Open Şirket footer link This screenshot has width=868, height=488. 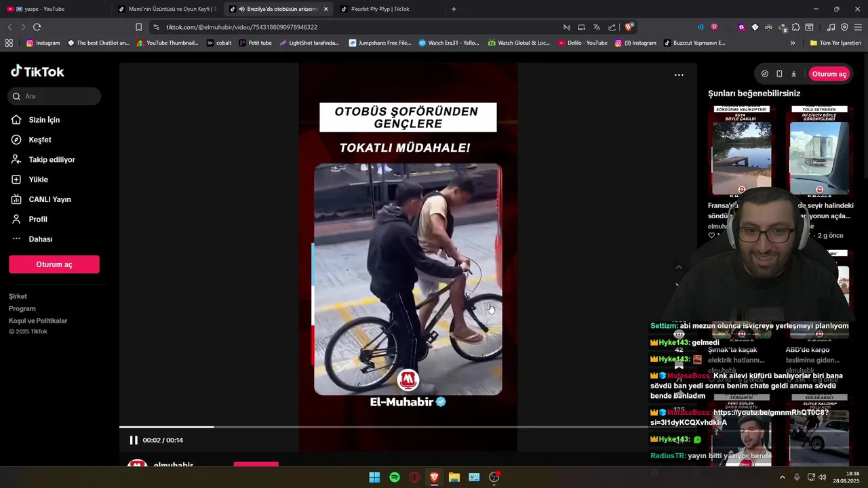18,296
